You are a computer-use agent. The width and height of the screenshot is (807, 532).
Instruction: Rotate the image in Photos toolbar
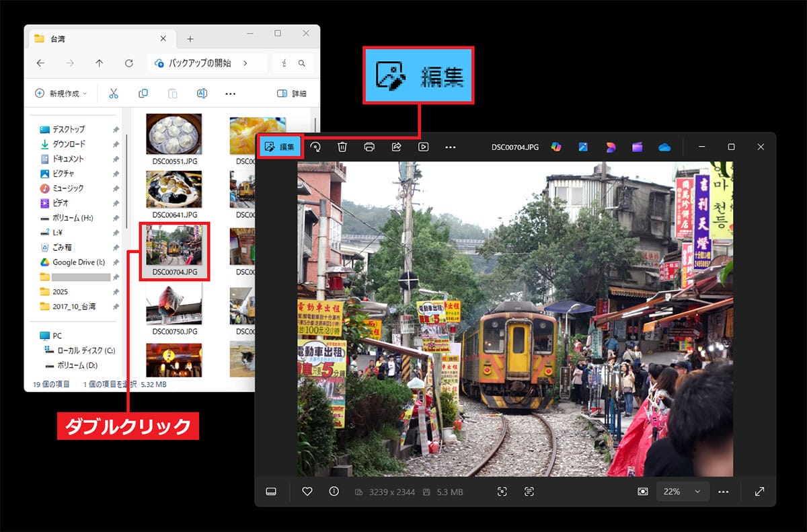315,147
